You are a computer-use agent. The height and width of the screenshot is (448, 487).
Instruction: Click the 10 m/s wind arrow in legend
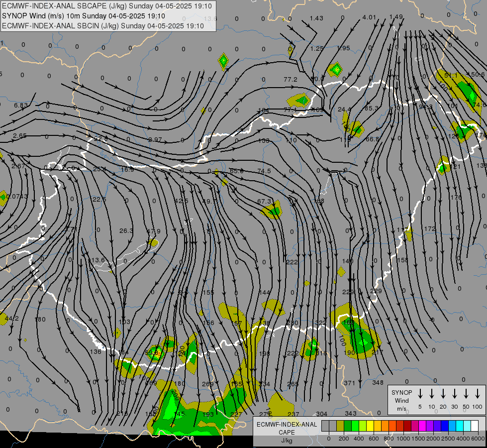point(431,394)
